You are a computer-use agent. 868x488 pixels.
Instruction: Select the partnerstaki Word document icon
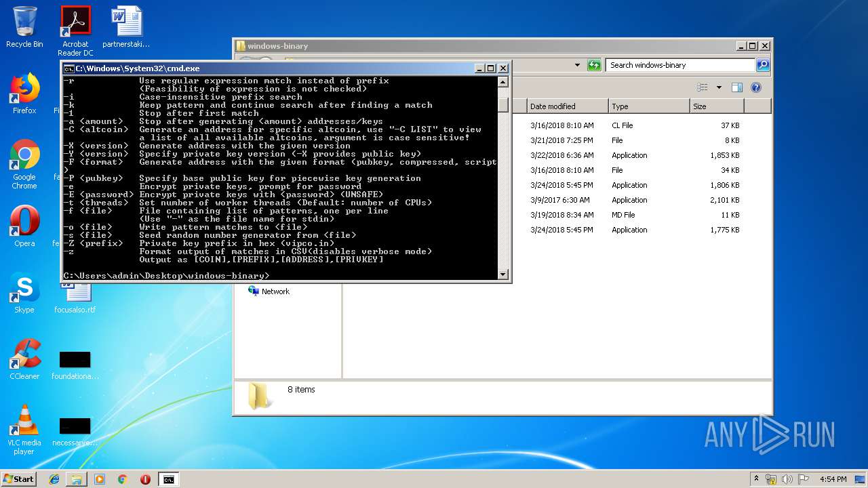(126, 27)
